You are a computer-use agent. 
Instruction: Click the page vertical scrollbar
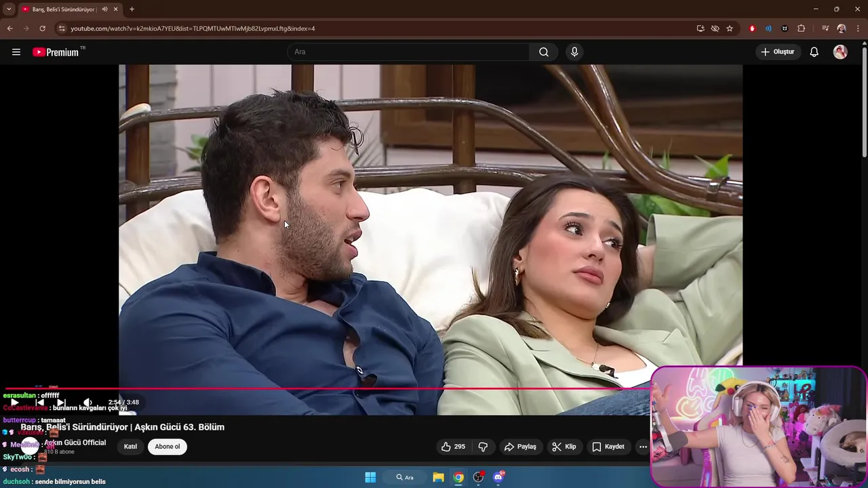click(864, 102)
